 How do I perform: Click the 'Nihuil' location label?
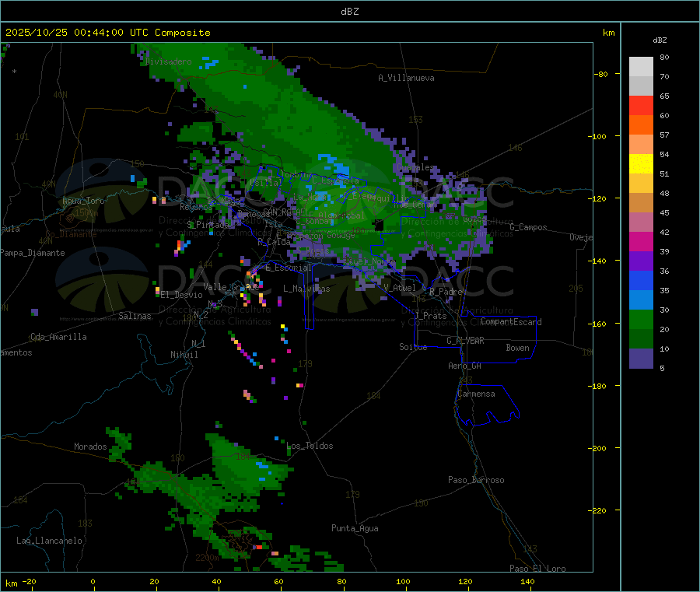184,355
